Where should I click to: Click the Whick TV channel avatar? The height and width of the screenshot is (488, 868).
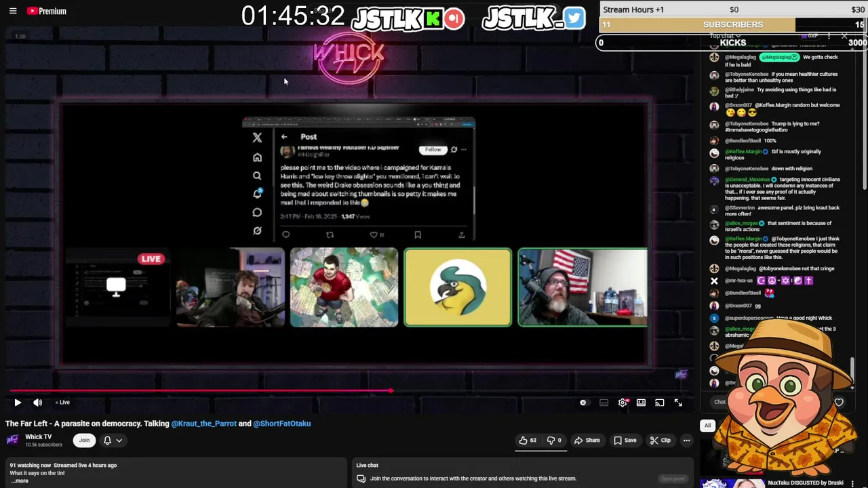click(x=12, y=441)
